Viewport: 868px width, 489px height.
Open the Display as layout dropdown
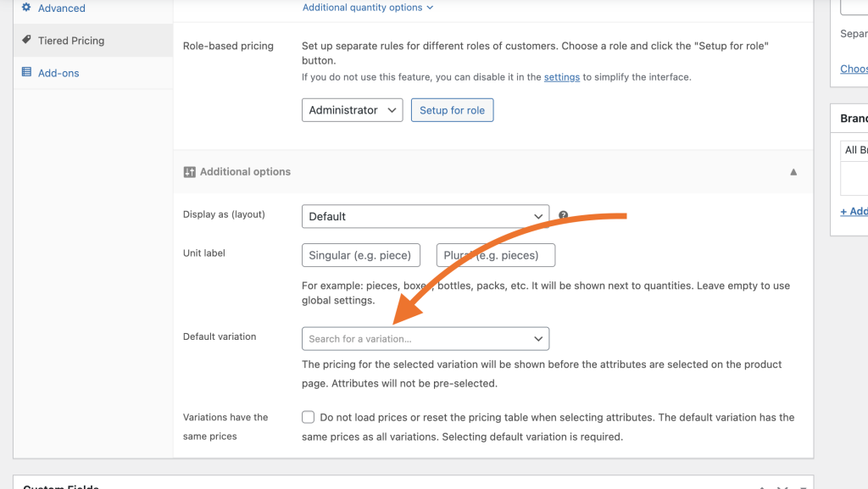(x=425, y=216)
